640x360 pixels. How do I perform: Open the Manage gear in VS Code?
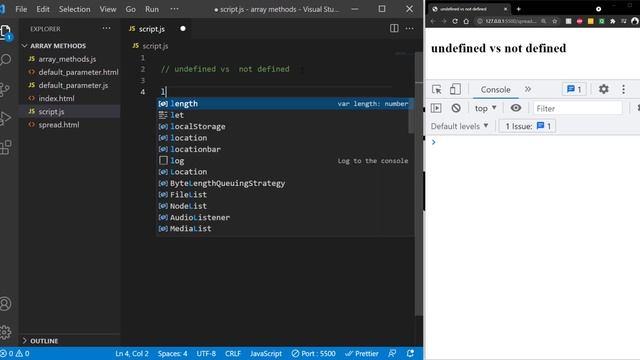(6, 331)
